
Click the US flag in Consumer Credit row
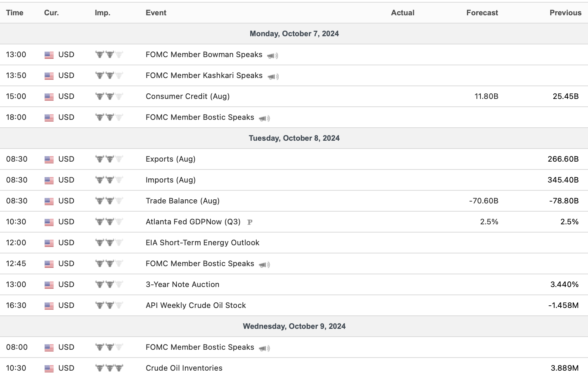click(x=49, y=97)
